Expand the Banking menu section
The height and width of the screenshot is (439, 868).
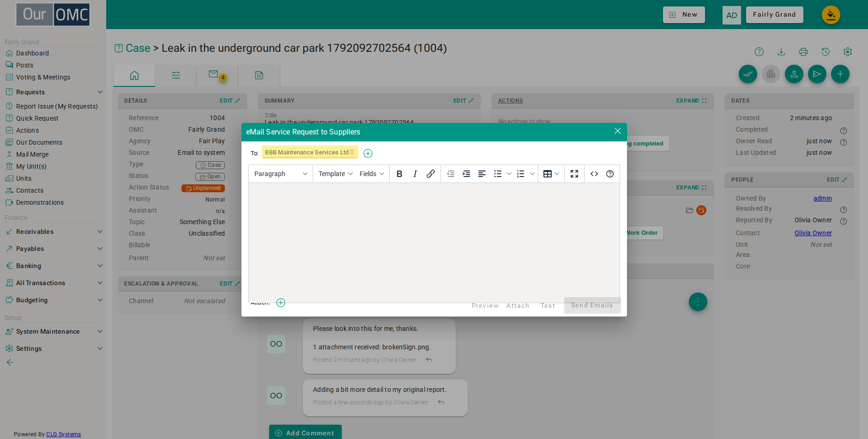(x=54, y=266)
